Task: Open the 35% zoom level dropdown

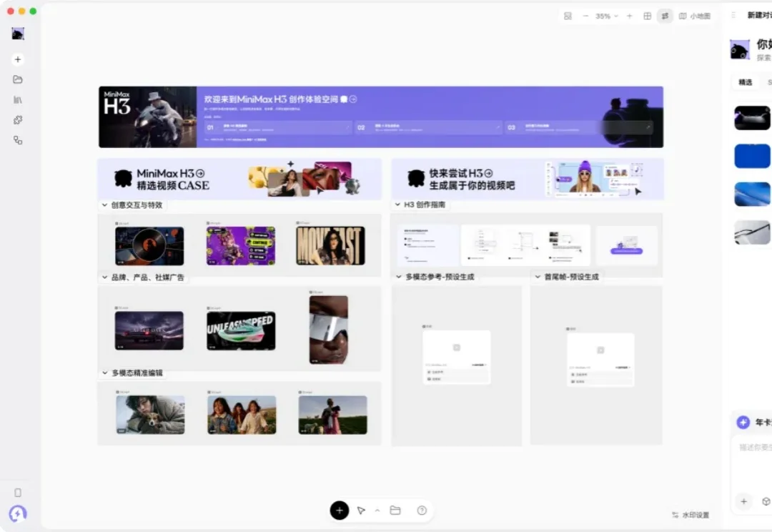Action: [x=607, y=16]
